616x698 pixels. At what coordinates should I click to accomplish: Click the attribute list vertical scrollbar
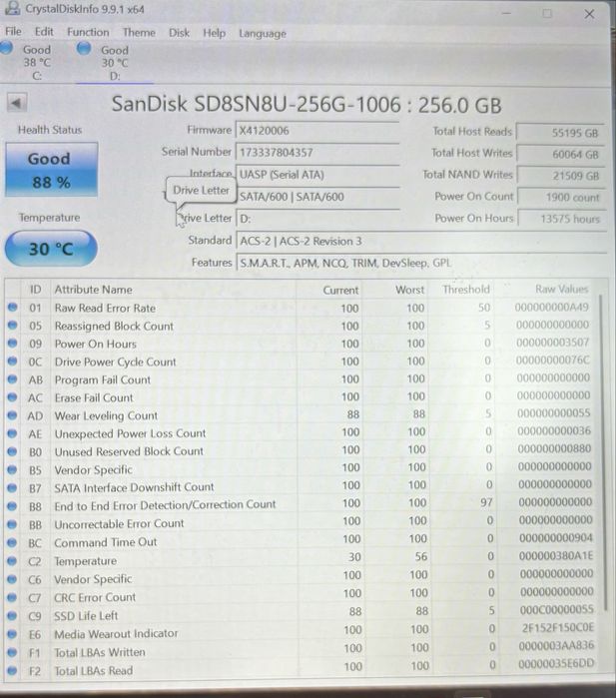(603, 451)
